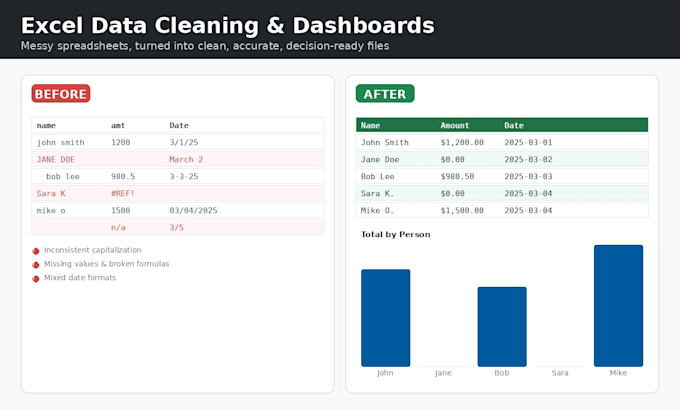Select the "2025-03-01" date cell
This screenshot has width=680, height=409.
tap(528, 142)
